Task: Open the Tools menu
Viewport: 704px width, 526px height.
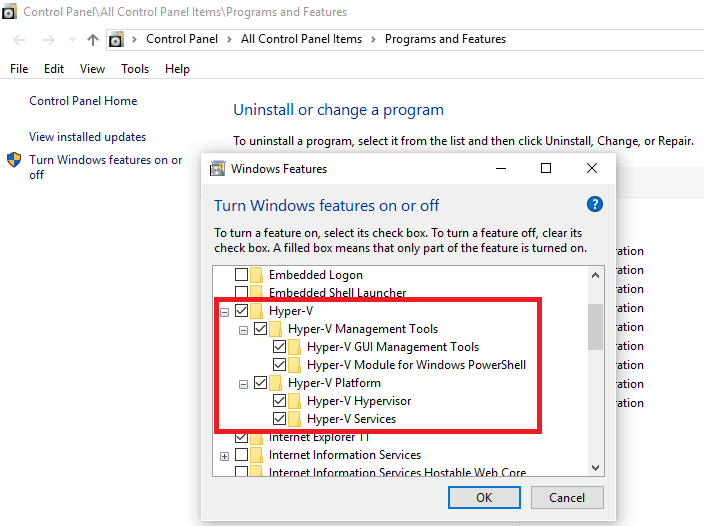Action: pyautogui.click(x=135, y=69)
